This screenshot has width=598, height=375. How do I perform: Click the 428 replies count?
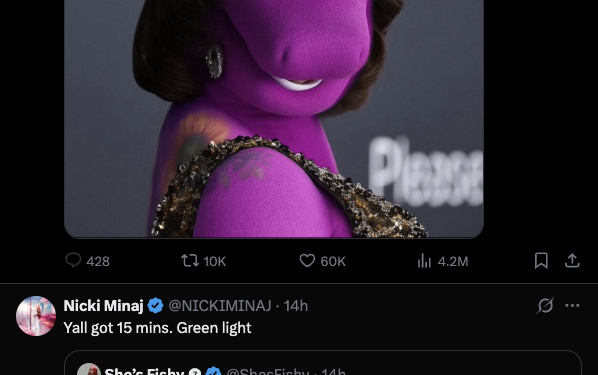click(98, 261)
